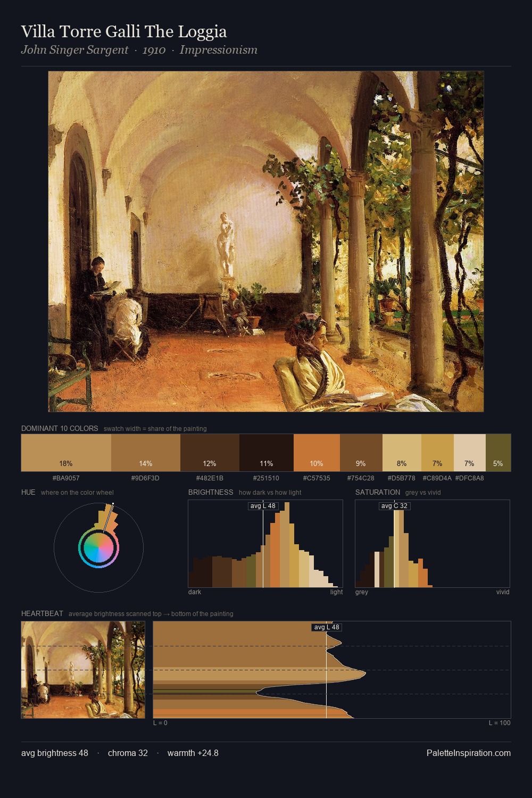532x798 pixels.
Task: Click the 'grey' axis label
Action: click(362, 592)
